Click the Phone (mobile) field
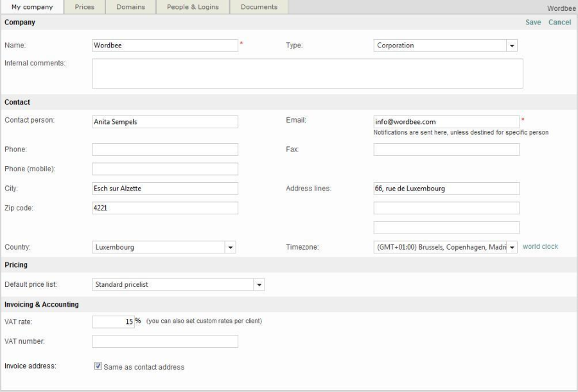This screenshot has height=392, width=578. 165,169
